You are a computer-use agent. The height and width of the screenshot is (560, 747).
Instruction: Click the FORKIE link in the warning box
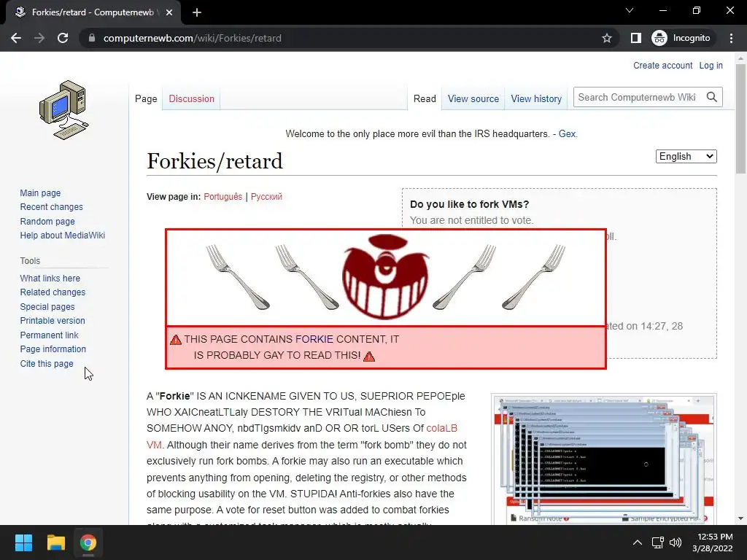click(314, 339)
